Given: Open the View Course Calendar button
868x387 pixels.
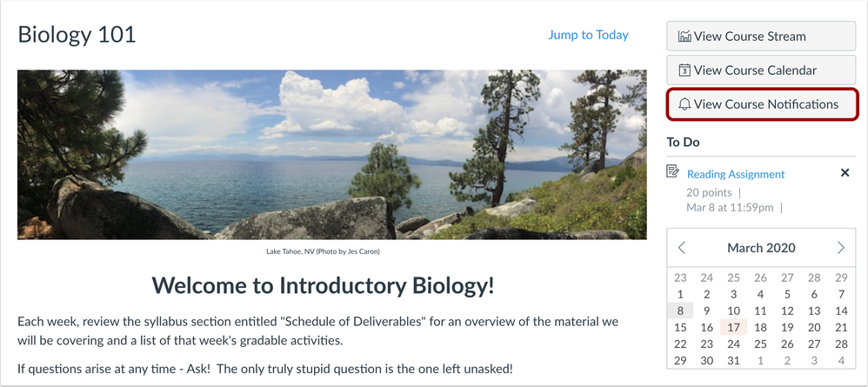Looking at the screenshot, I should coord(761,70).
